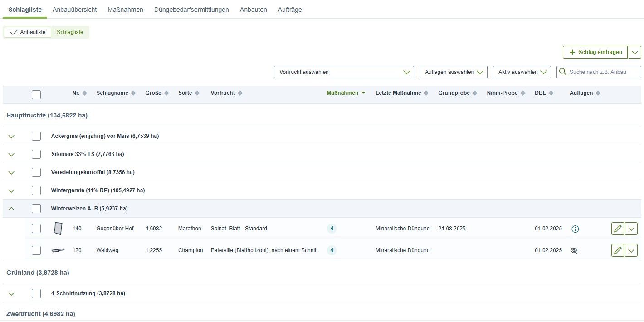Open the Anbauübersicht tab
This screenshot has width=644, height=322.
point(74,10)
